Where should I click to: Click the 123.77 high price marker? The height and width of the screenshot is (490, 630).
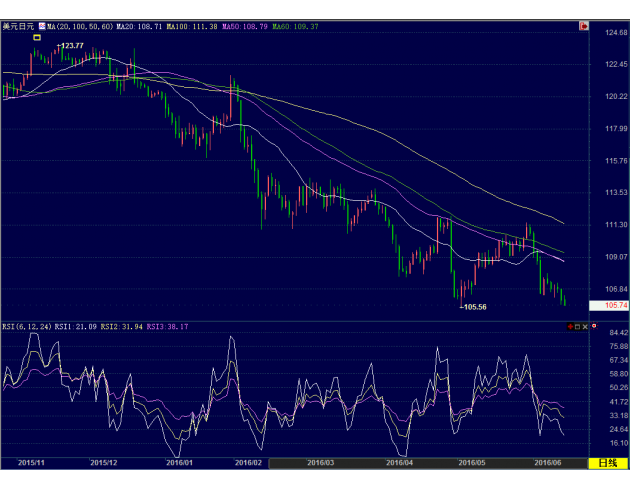coord(71,46)
